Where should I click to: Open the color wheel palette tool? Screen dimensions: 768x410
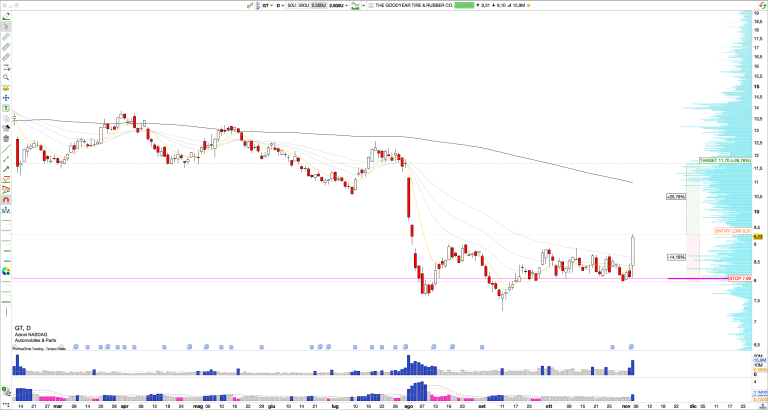6,271
